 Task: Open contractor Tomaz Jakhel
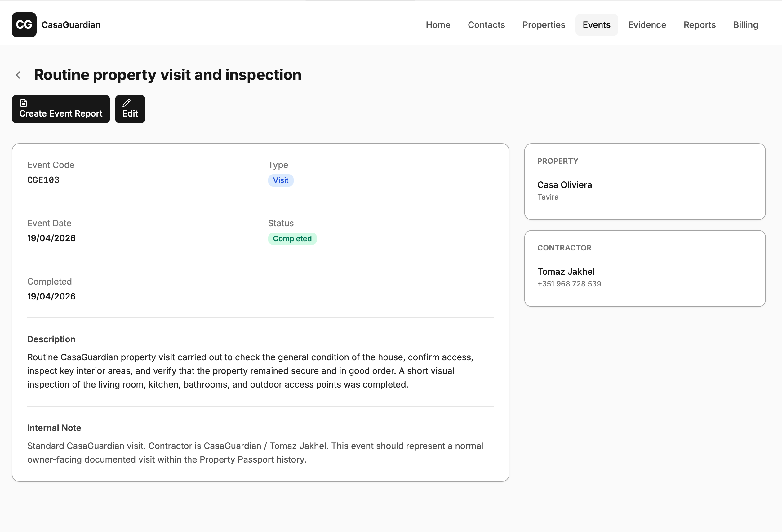click(566, 272)
